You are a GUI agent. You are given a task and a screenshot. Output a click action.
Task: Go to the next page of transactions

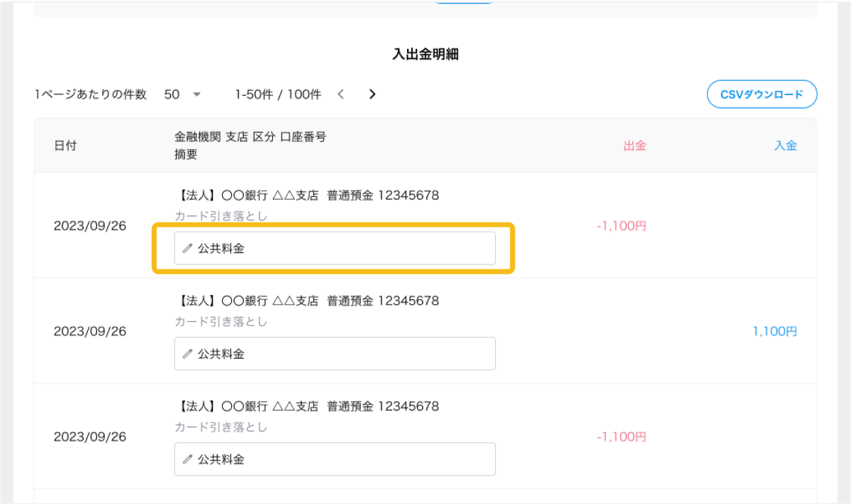[372, 94]
